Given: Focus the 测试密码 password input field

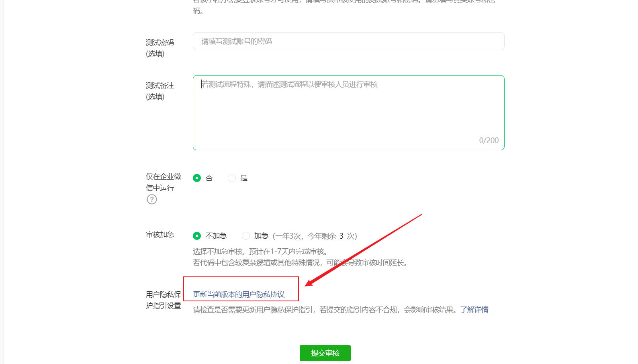Looking at the screenshot, I should pos(348,41).
